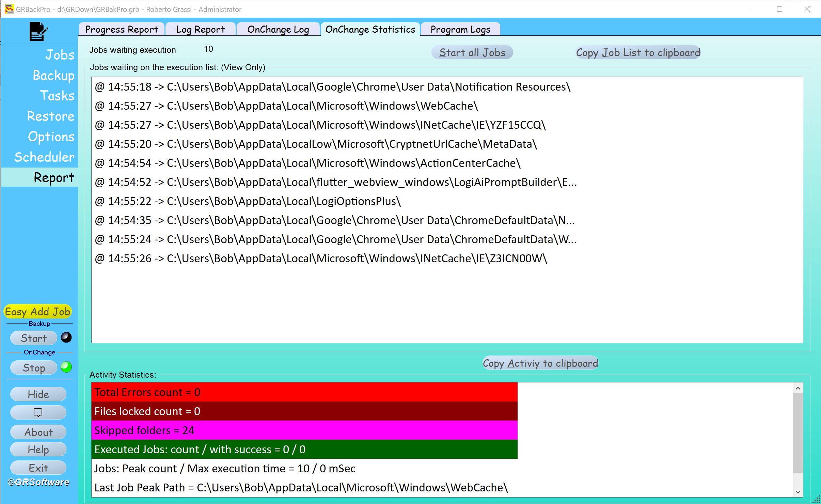
Task: Open the OnChange Log tab
Action: pyautogui.click(x=278, y=29)
